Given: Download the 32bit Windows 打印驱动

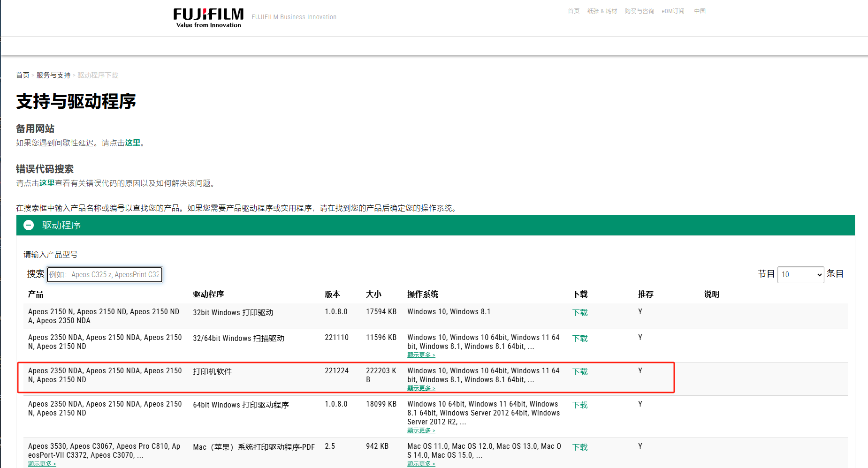Looking at the screenshot, I should [x=580, y=312].
